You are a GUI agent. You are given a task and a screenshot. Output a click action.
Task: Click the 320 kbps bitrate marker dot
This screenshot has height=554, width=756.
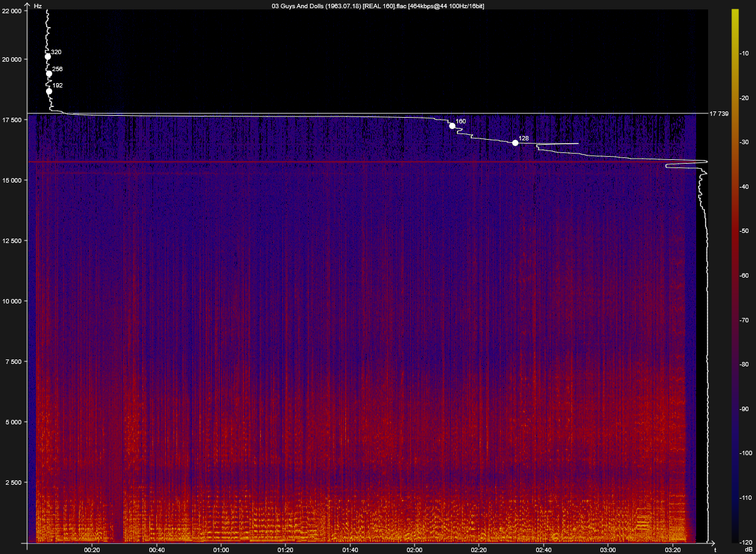[48, 57]
